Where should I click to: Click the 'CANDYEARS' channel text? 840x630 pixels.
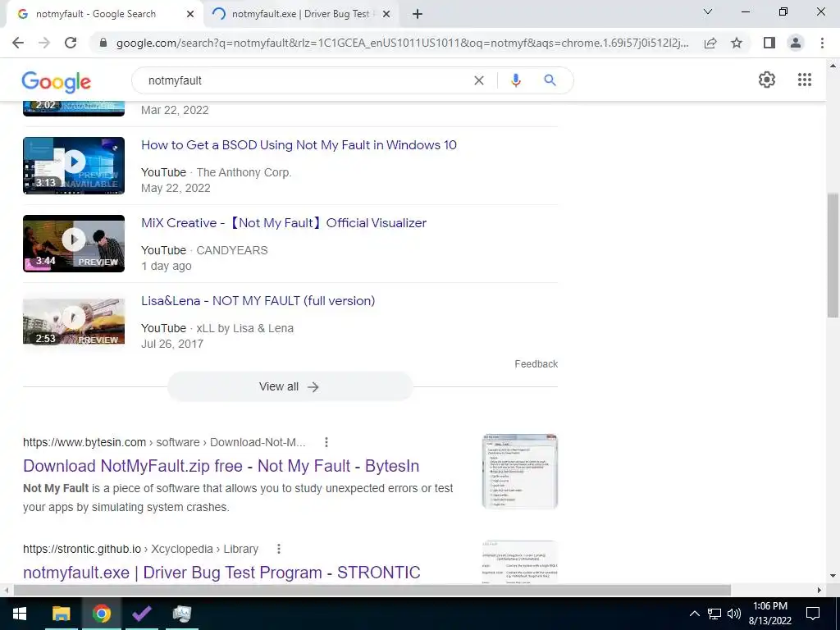click(232, 250)
